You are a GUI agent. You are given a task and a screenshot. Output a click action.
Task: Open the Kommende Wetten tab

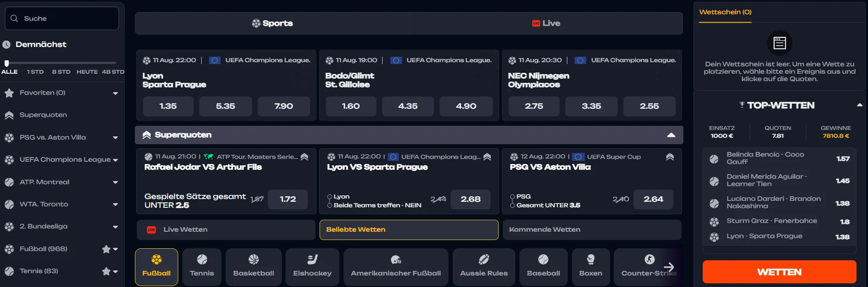pyautogui.click(x=592, y=230)
